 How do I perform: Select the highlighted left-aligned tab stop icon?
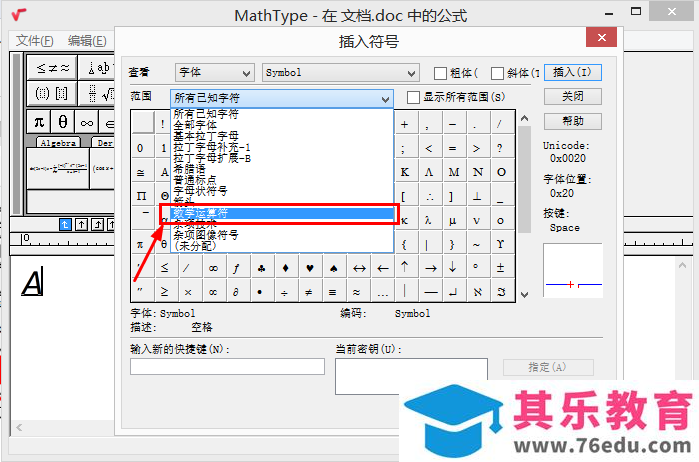[x=65, y=224]
